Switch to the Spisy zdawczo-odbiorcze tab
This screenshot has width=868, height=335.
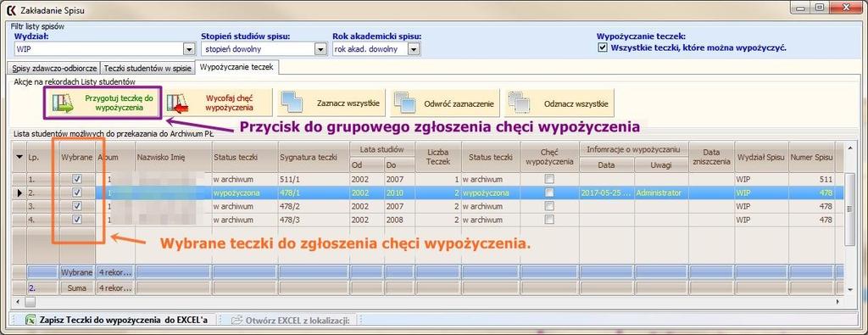tap(53, 68)
